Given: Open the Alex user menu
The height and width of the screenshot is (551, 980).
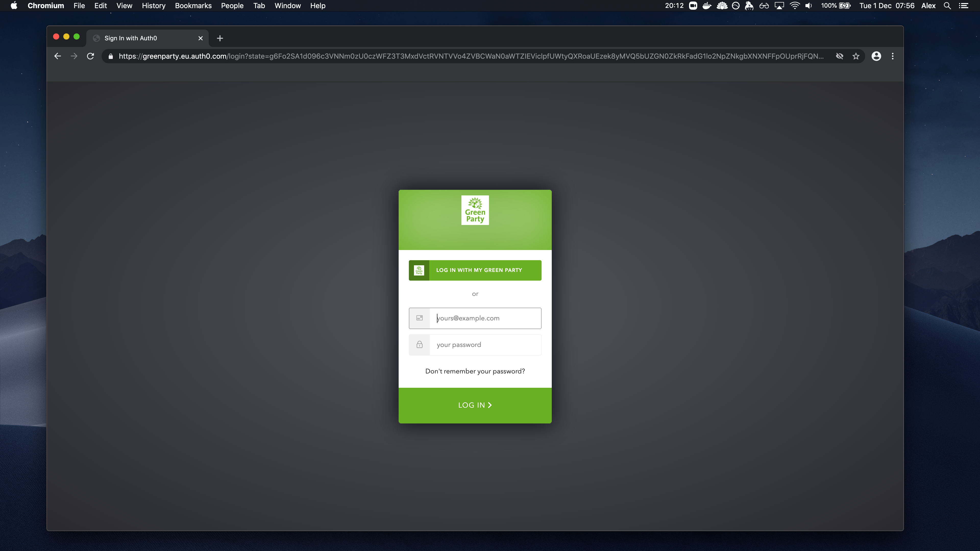Looking at the screenshot, I should pos(928,6).
